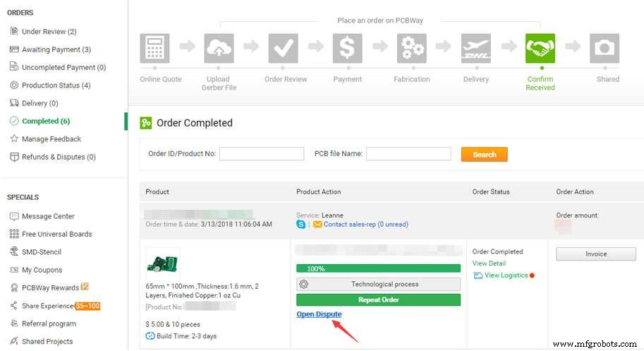The image size is (644, 351).
Task: Open Under Review orders in sidebar
Action: (49, 32)
